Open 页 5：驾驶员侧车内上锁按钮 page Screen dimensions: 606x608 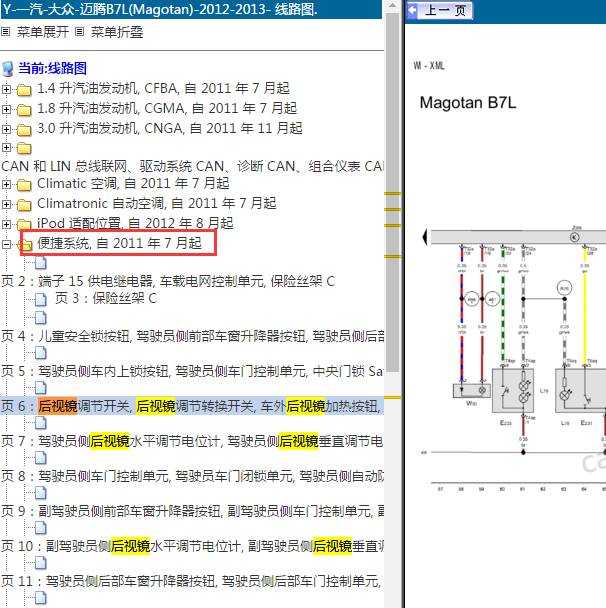(x=192, y=371)
